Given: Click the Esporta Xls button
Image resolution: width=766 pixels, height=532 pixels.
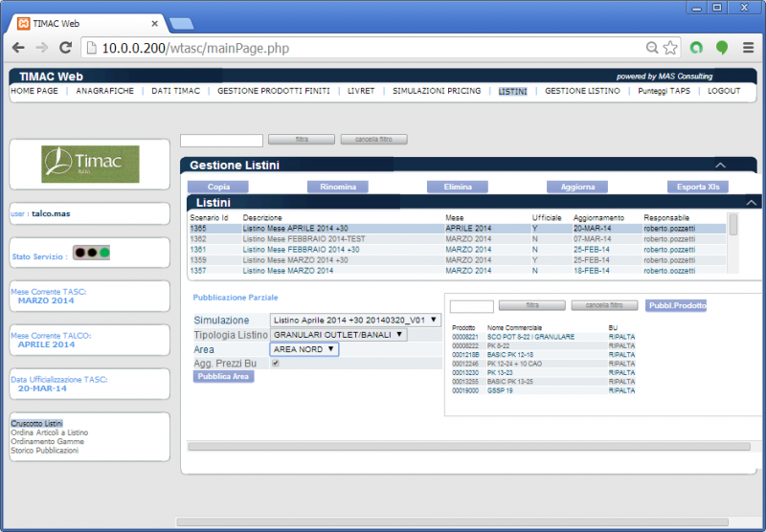Looking at the screenshot, I should pos(699,187).
